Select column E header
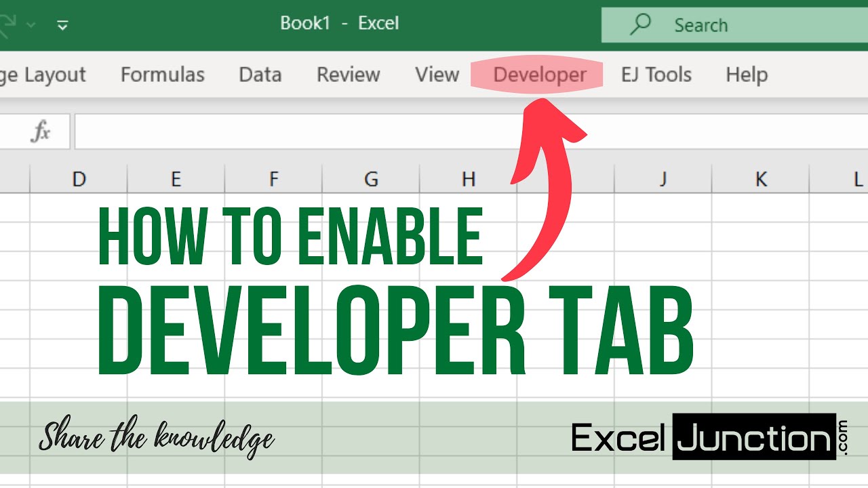Viewport: 868px width, 488px height. [176, 179]
